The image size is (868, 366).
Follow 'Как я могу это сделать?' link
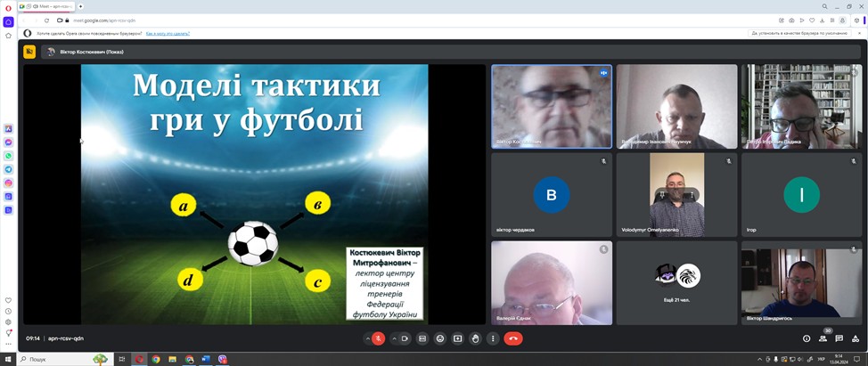point(168,33)
